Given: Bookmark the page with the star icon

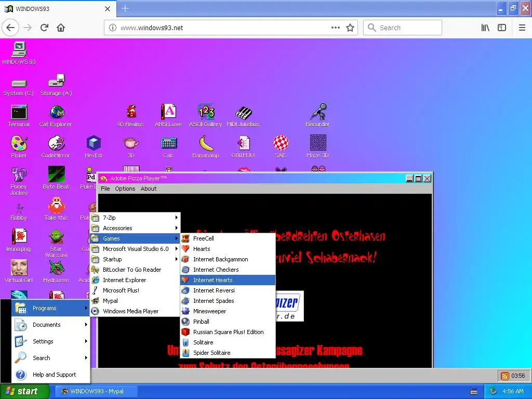Looking at the screenshot, I should click(350, 28).
